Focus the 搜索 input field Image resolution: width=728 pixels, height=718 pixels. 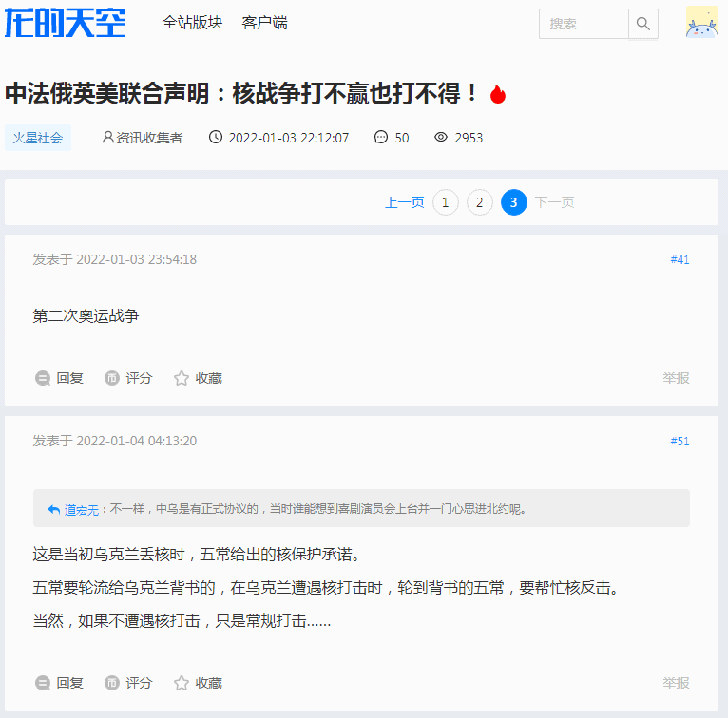584,24
